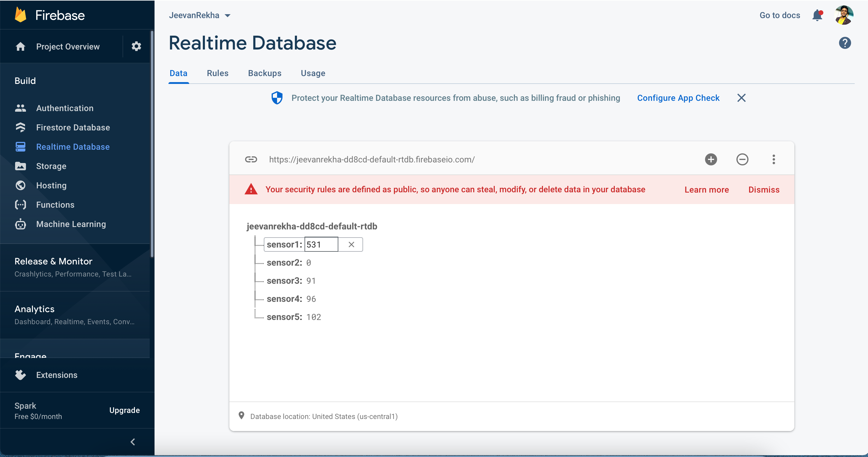The width and height of the screenshot is (868, 457).
Task: Click the add child node plus icon
Action: coord(711,159)
